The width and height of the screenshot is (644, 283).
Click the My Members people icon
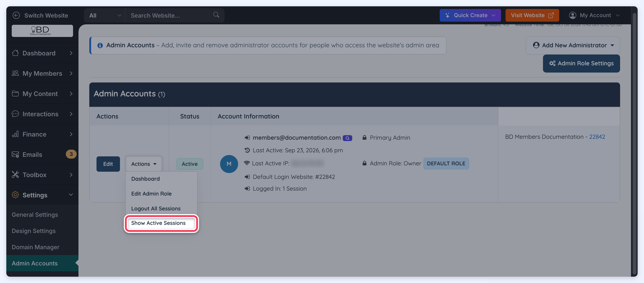15,73
